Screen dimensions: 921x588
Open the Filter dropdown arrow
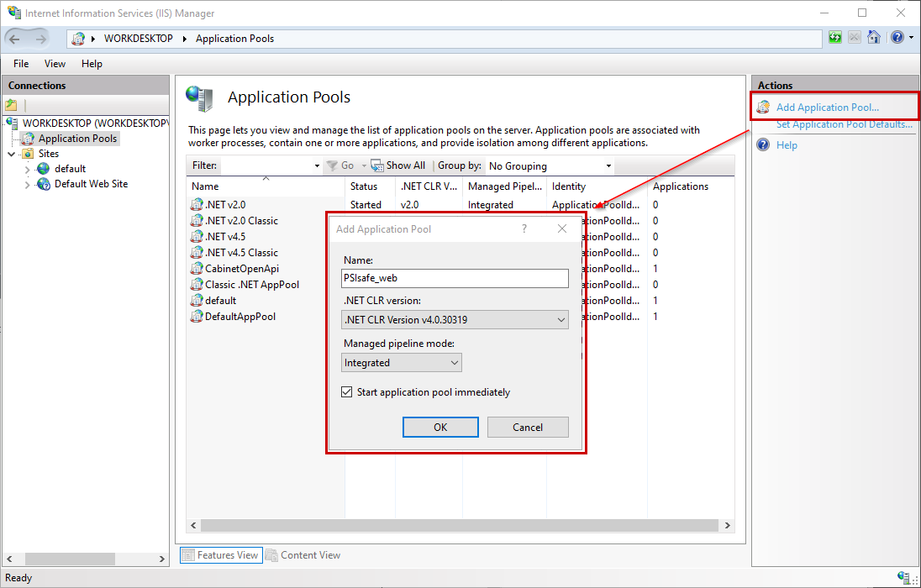pos(317,166)
